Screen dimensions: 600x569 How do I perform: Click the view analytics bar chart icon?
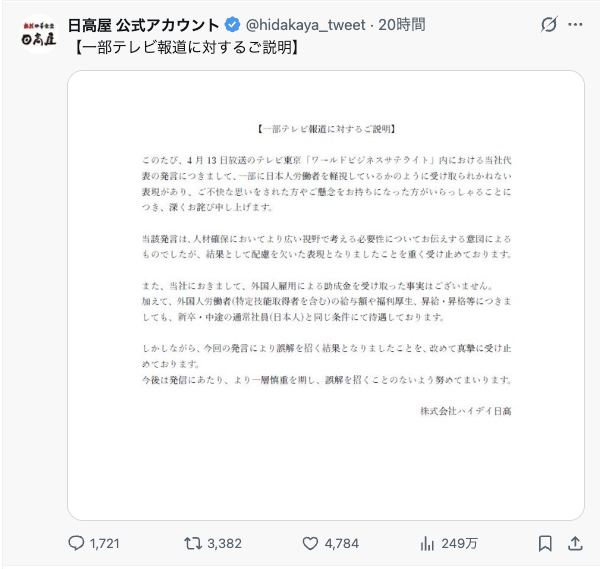pyautogui.click(x=427, y=544)
